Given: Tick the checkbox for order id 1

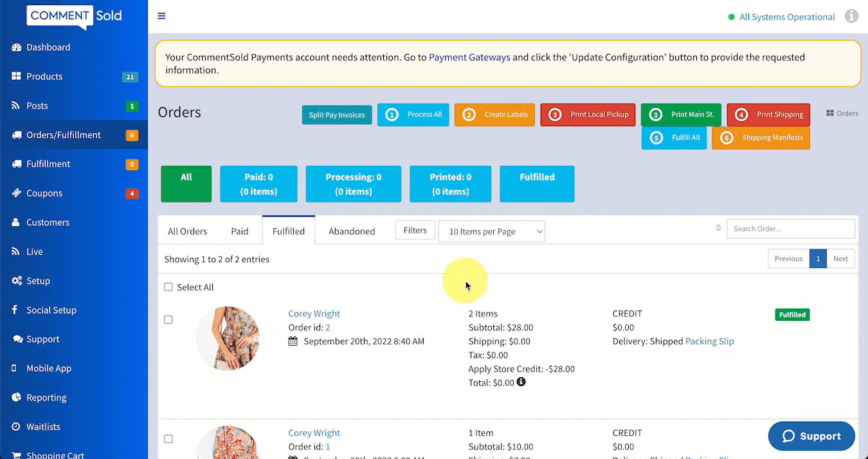Looking at the screenshot, I should [x=168, y=439].
